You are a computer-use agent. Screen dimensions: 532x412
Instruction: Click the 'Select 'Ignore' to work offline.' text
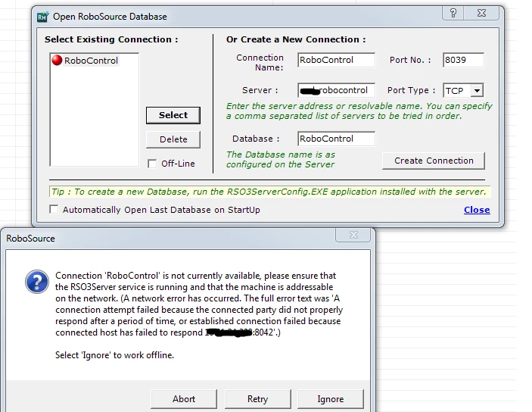[115, 355]
